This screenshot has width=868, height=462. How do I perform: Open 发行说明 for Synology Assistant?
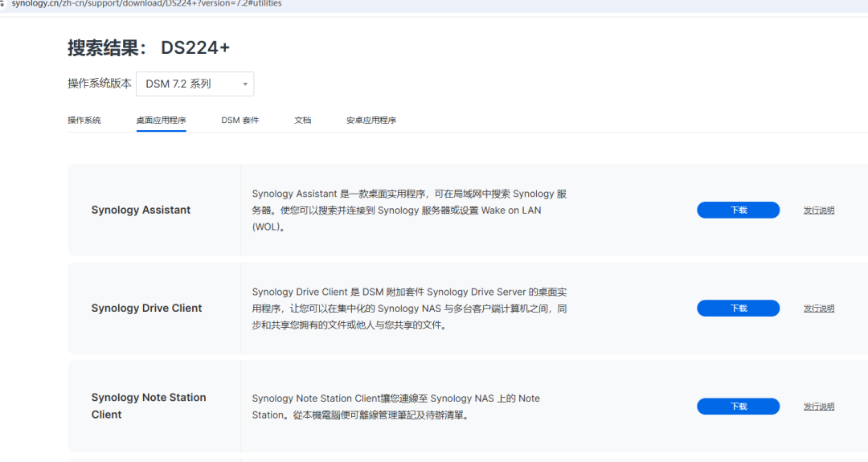point(819,211)
